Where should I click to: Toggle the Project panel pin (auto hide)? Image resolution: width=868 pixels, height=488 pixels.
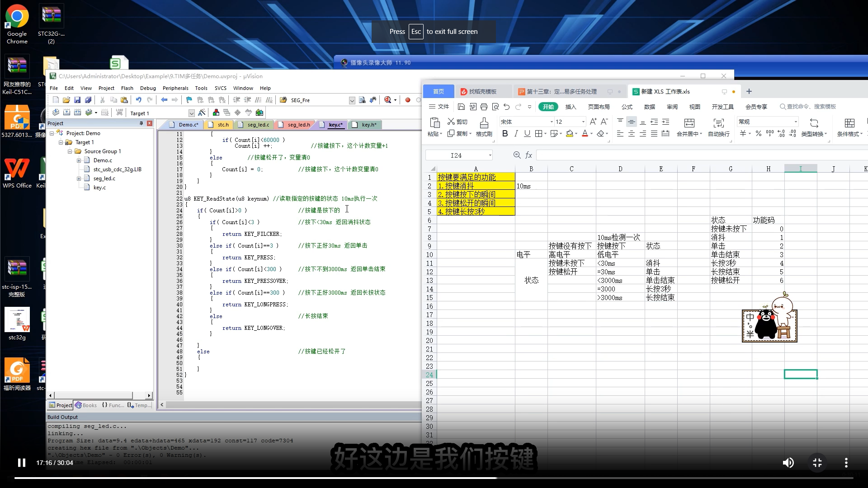pyautogui.click(x=142, y=123)
